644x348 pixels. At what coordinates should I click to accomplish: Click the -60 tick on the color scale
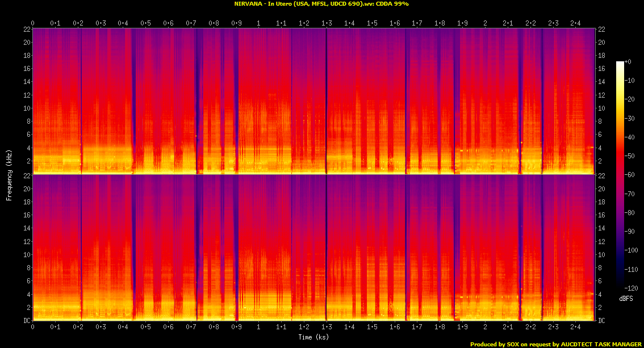tap(630, 175)
